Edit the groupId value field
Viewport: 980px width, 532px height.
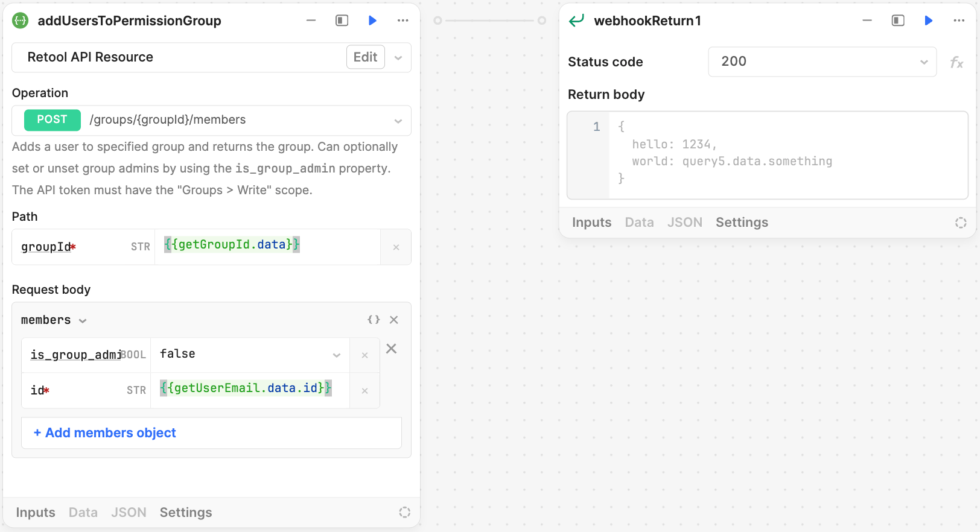coord(267,246)
